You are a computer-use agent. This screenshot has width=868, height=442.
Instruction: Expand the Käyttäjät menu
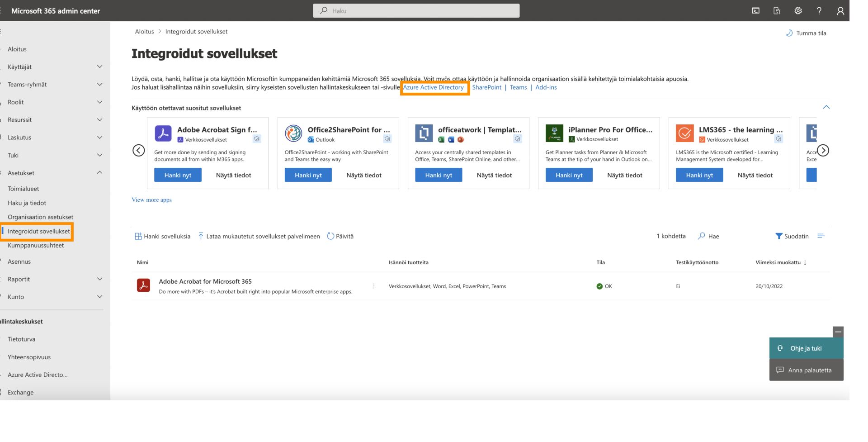pyautogui.click(x=100, y=67)
